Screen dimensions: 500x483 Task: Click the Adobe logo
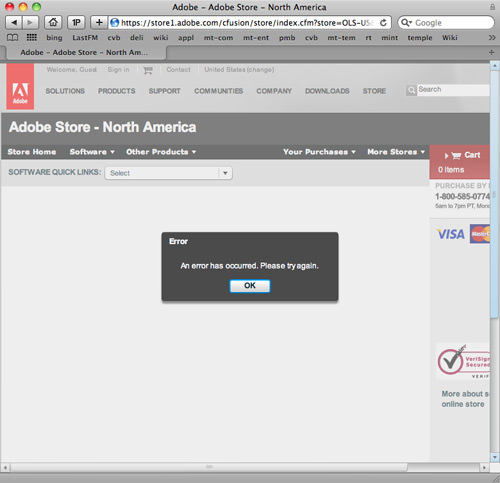tap(20, 87)
